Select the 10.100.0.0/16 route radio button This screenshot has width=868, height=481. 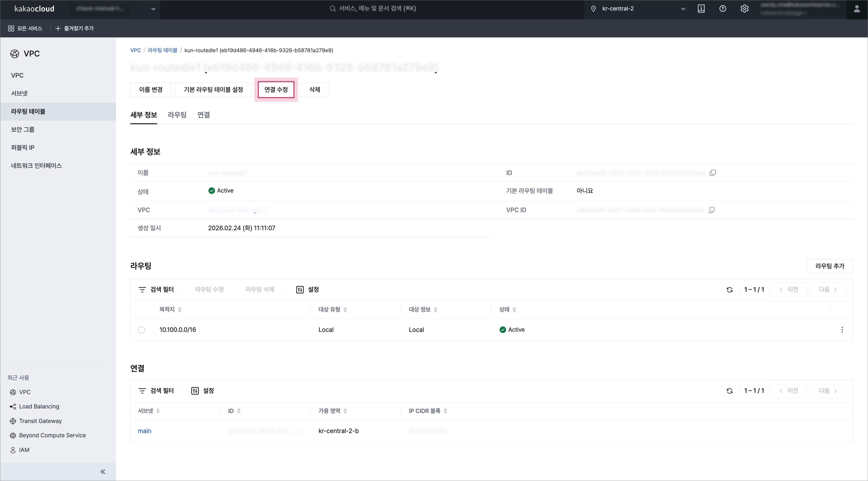point(142,330)
